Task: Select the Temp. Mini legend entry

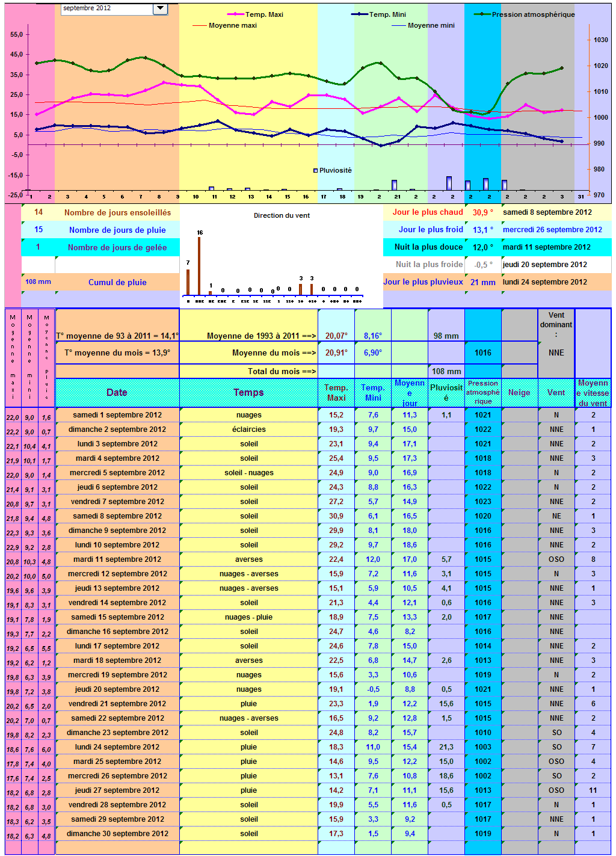Action: [379, 14]
